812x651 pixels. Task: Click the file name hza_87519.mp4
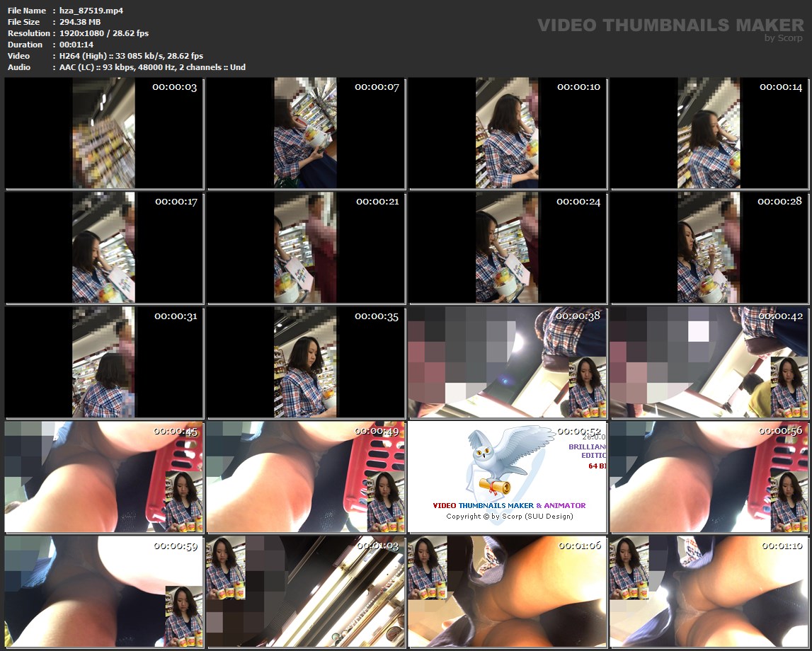91,11
